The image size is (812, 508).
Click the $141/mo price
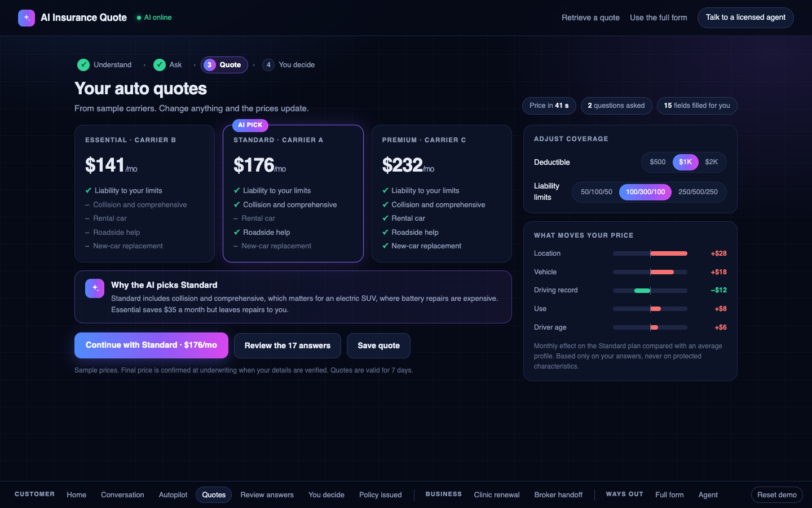[111, 165]
